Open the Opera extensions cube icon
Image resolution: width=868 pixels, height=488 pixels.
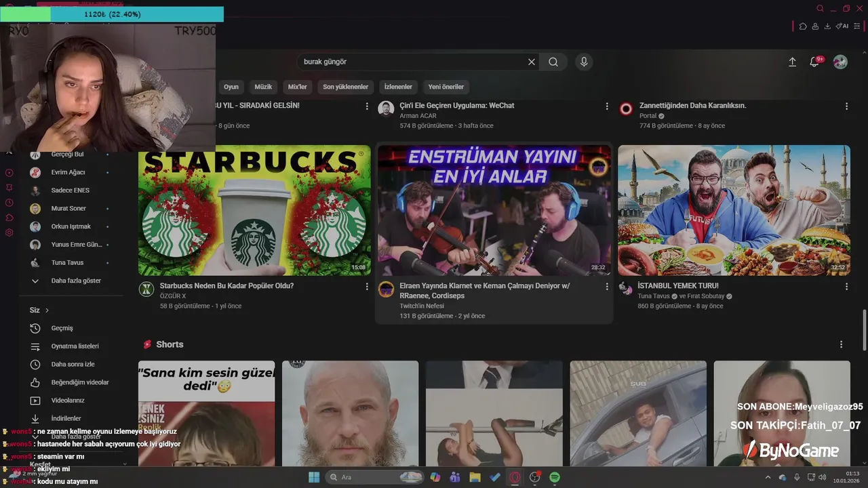[x=803, y=26]
